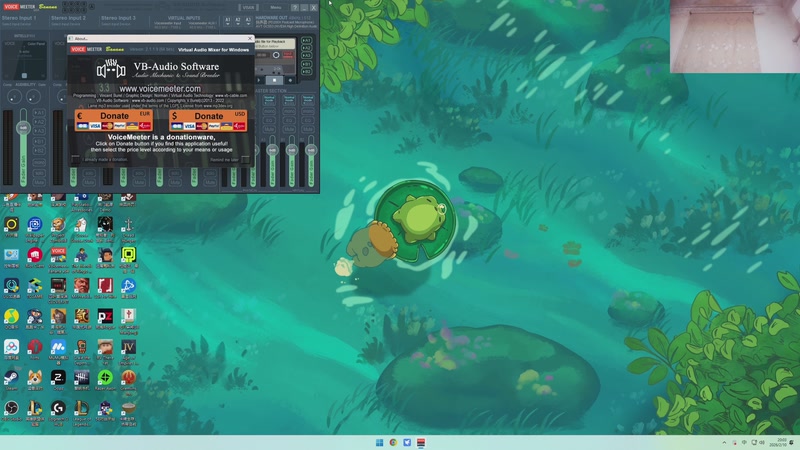Toggle A1 bus on Stereo Input 1
800x450 pixels.
coord(39,113)
